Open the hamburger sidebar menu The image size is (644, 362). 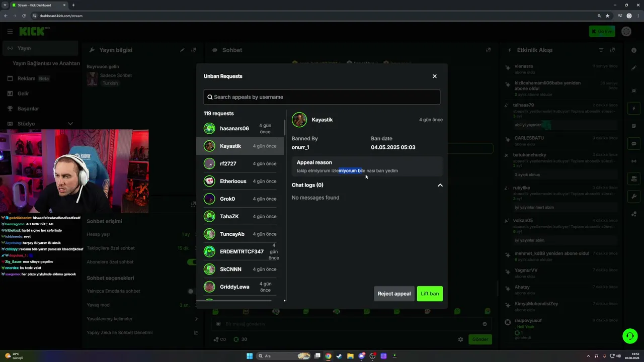point(10,31)
